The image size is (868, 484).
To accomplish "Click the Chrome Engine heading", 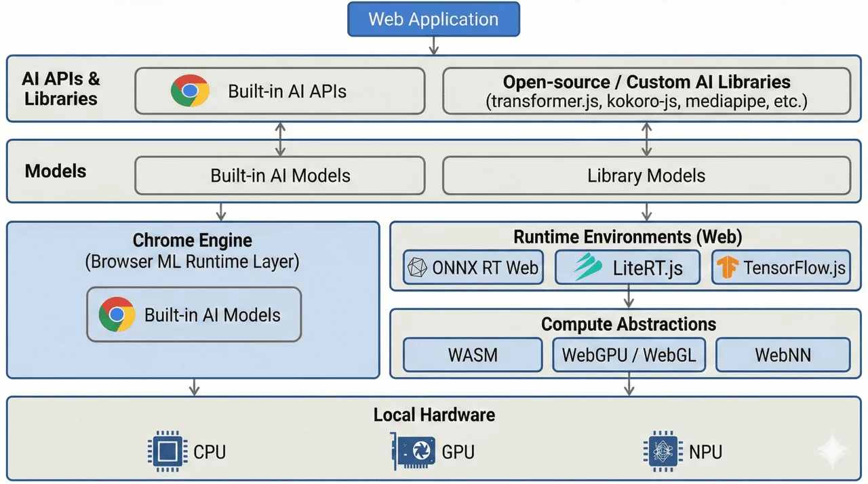I will (193, 241).
